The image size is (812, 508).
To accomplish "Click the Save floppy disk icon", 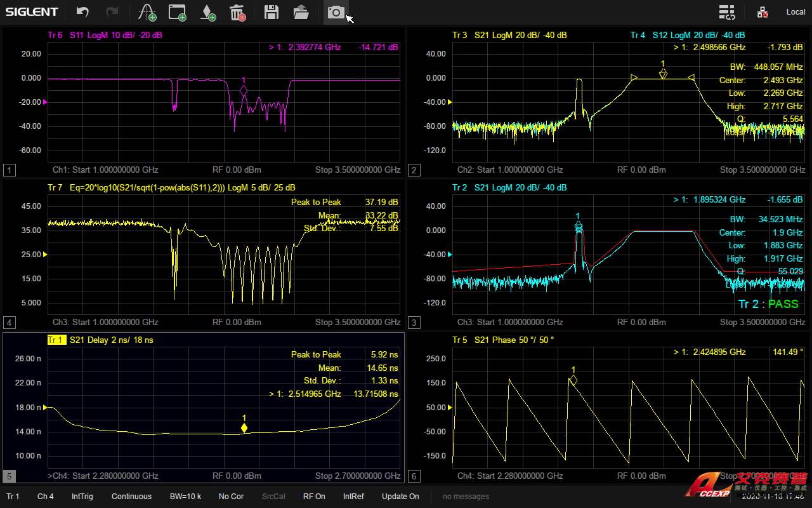I will click(x=272, y=12).
